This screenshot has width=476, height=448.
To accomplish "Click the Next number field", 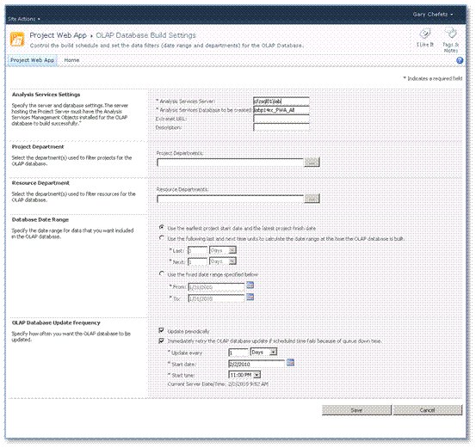I will coord(198,261).
